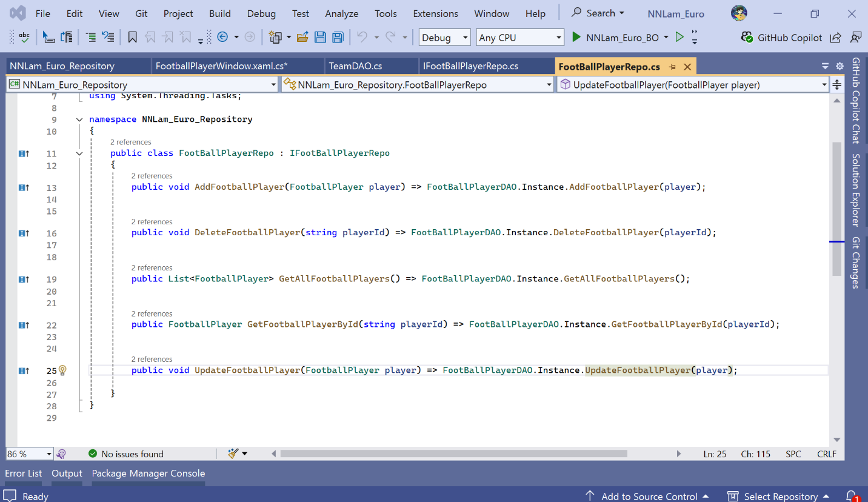Click the inheritance margin icon at line 16
The image size is (868, 502).
[x=24, y=233]
